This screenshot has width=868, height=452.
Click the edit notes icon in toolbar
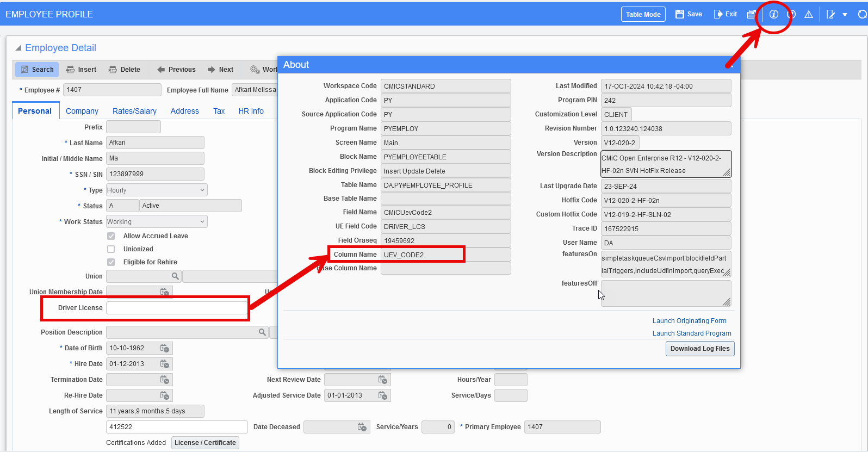(830, 14)
